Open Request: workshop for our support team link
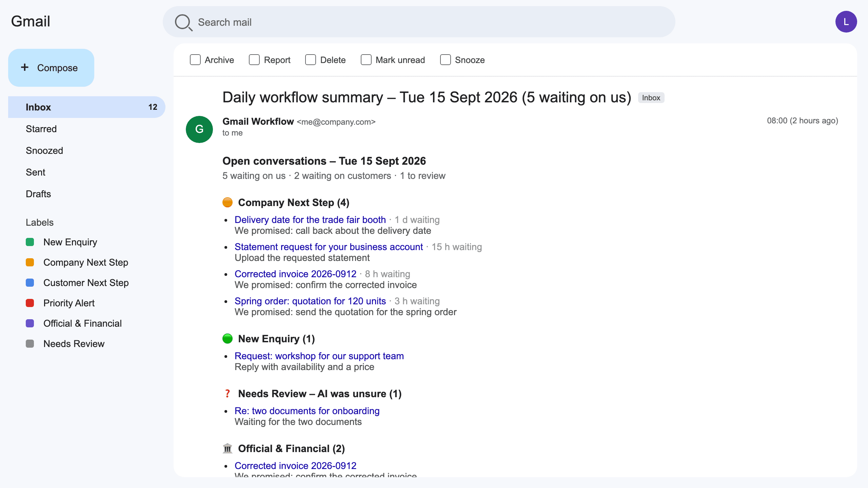This screenshot has height=488, width=868. pos(319,356)
